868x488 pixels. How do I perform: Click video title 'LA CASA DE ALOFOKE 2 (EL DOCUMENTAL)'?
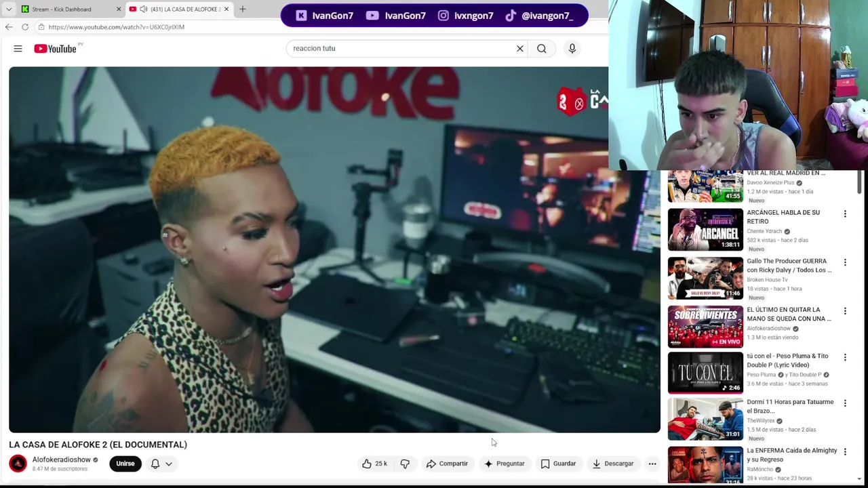tap(98, 445)
